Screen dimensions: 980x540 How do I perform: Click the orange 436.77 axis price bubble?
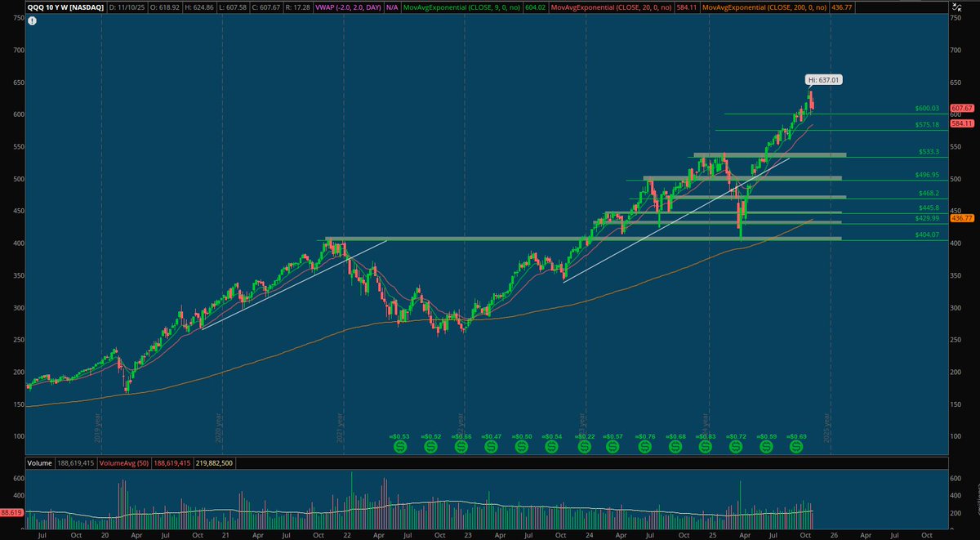click(963, 218)
